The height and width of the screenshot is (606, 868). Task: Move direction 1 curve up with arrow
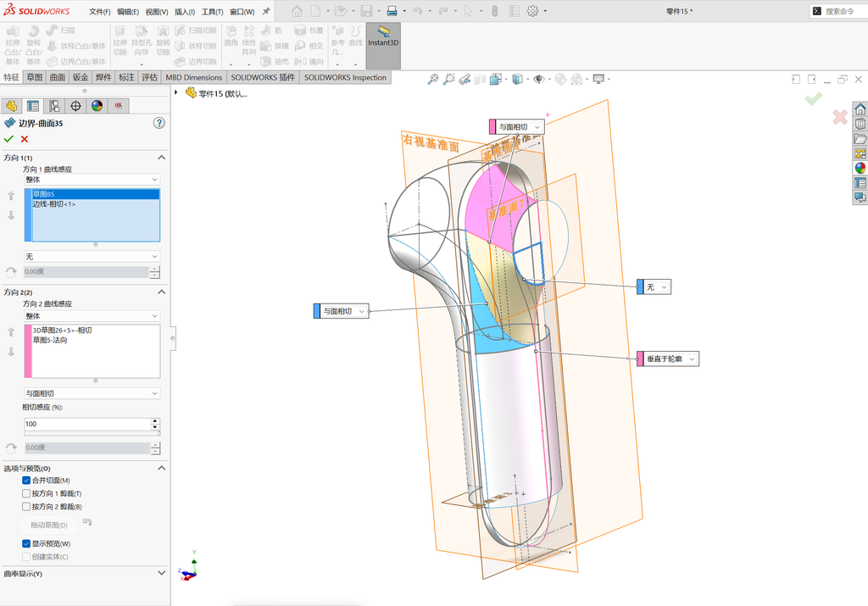coord(11,196)
